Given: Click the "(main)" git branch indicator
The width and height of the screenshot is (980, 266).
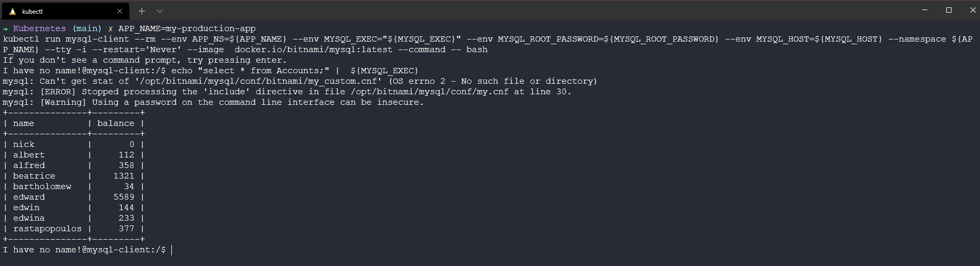Looking at the screenshot, I should [87, 28].
